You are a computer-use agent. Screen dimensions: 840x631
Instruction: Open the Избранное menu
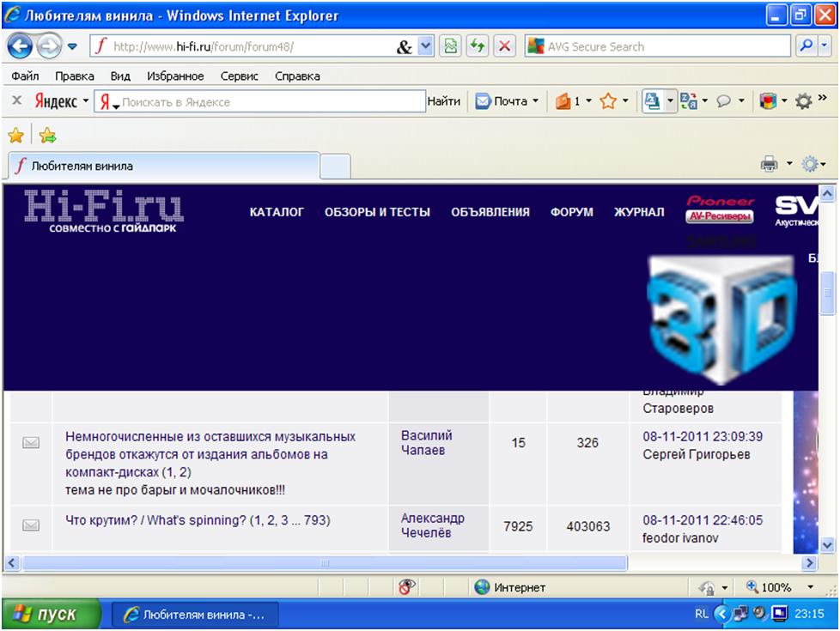click(x=175, y=76)
